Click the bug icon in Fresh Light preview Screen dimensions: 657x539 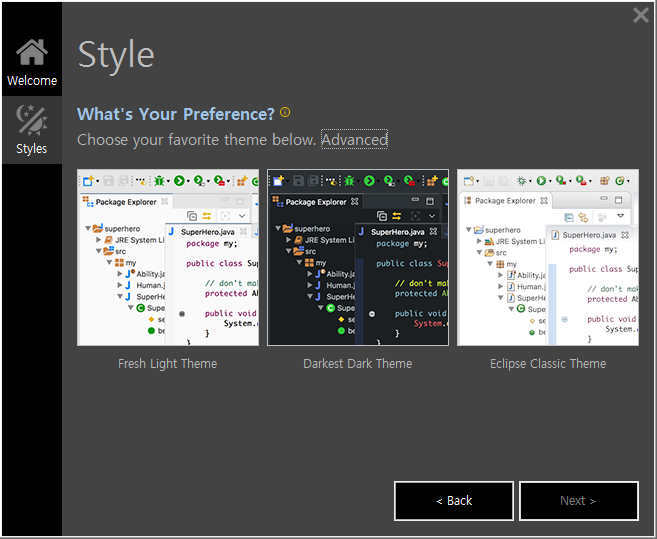pyautogui.click(x=159, y=181)
